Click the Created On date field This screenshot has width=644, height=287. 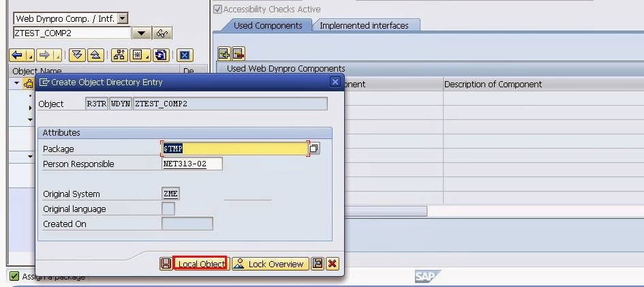187,224
